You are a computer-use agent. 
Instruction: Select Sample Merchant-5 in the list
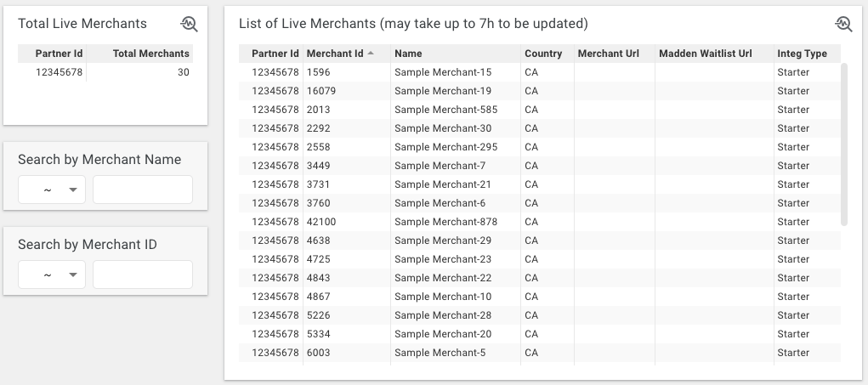point(440,353)
